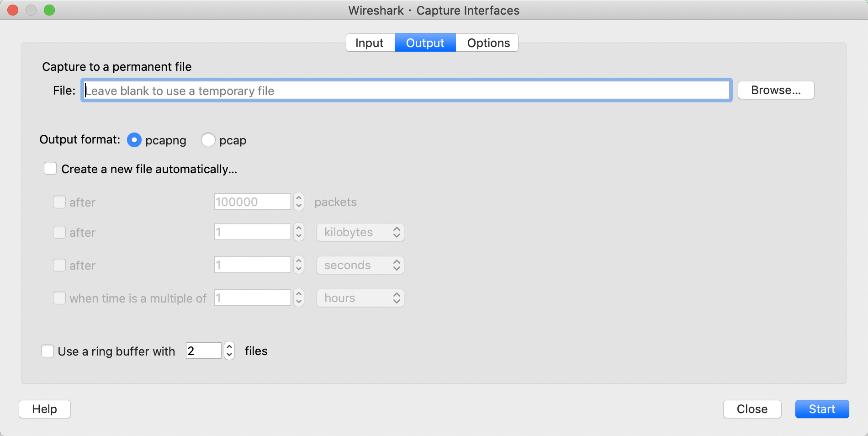868x436 pixels.
Task: Click the packets count stepper arrows
Action: click(x=299, y=202)
